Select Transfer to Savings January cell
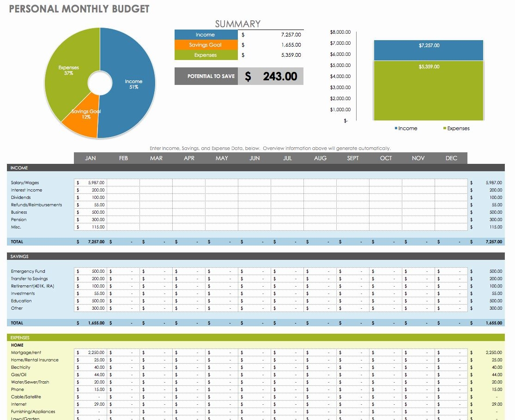Image resolution: width=515 pixels, height=420 pixels. click(91, 279)
